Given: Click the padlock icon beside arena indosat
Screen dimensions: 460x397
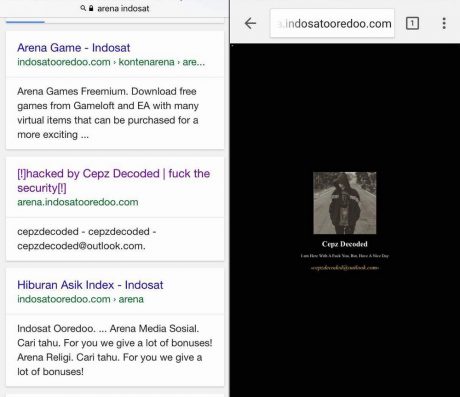Looking at the screenshot, I should [x=91, y=8].
